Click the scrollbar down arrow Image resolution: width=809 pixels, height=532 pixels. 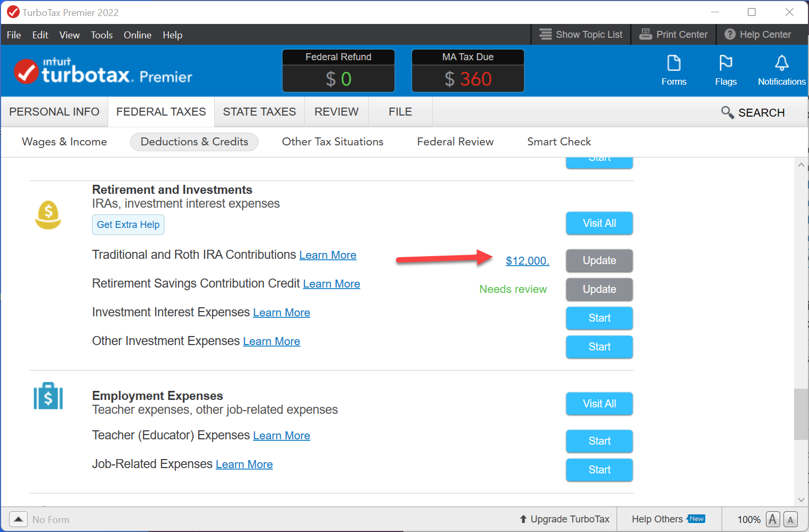pos(801,500)
